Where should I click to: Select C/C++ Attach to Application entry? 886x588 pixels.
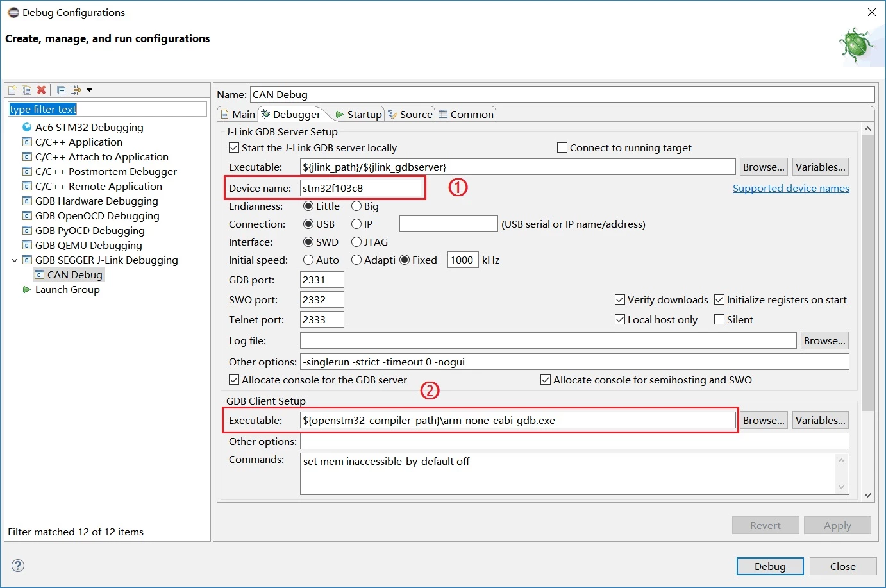click(x=101, y=156)
